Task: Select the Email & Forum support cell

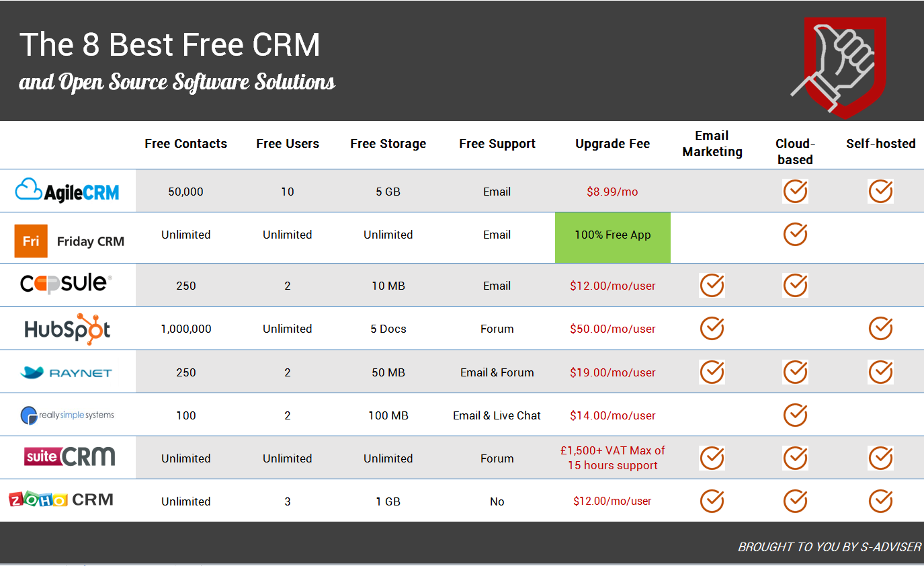Action: pos(497,372)
